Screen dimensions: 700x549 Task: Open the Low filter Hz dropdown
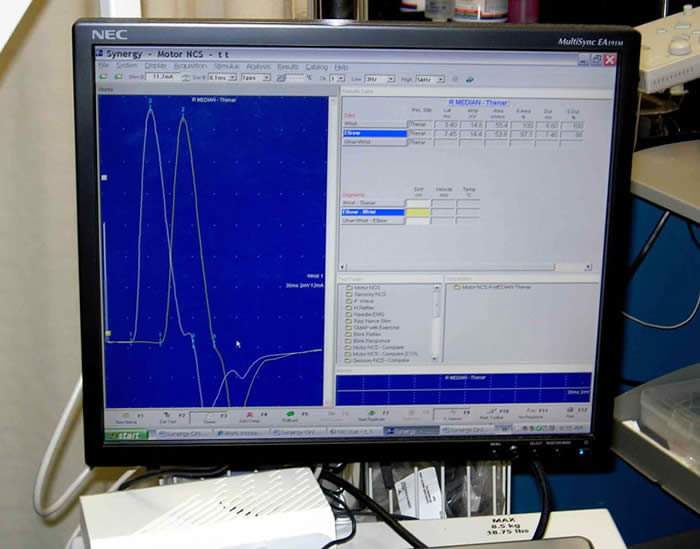(380, 79)
